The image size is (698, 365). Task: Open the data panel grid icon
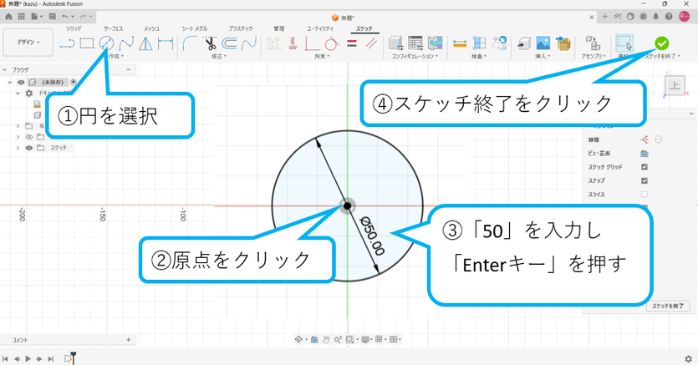(x=21, y=16)
